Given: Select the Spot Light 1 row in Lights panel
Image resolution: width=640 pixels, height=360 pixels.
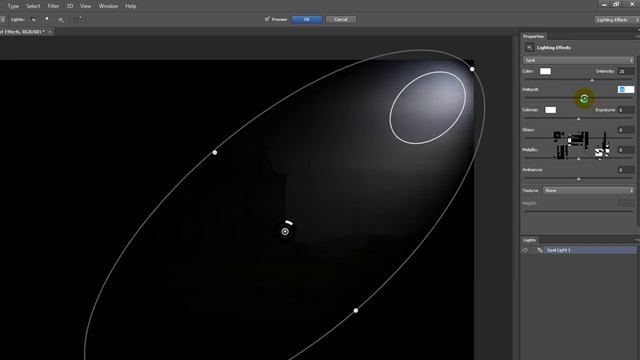Looking at the screenshot, I should (579, 250).
